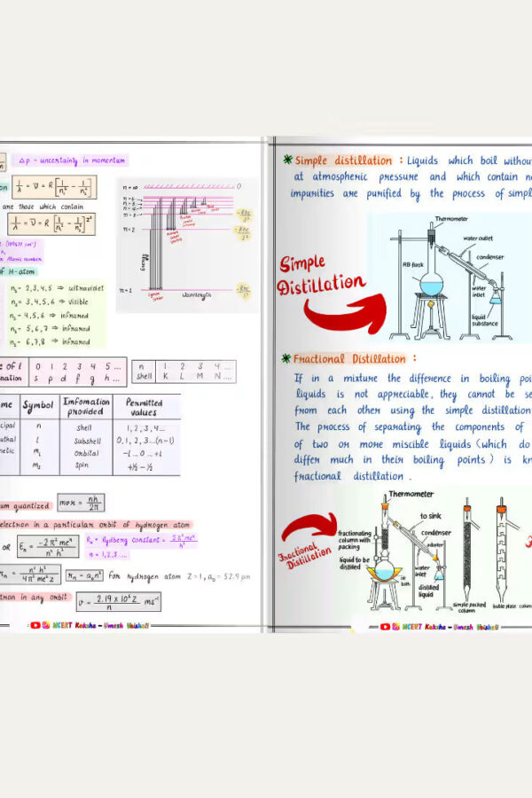The image size is (532, 798).
Task: Click the 'to sink' label
Action: coord(430,515)
